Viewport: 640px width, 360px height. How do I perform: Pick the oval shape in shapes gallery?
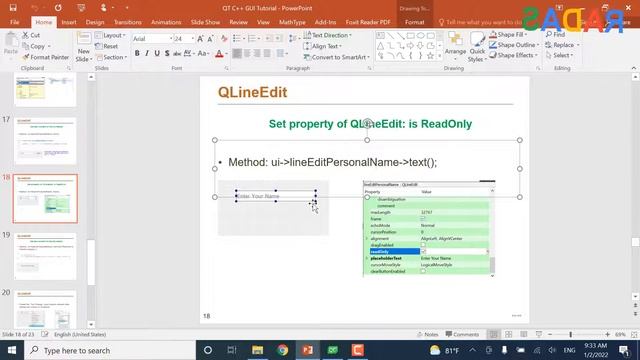pos(420,36)
